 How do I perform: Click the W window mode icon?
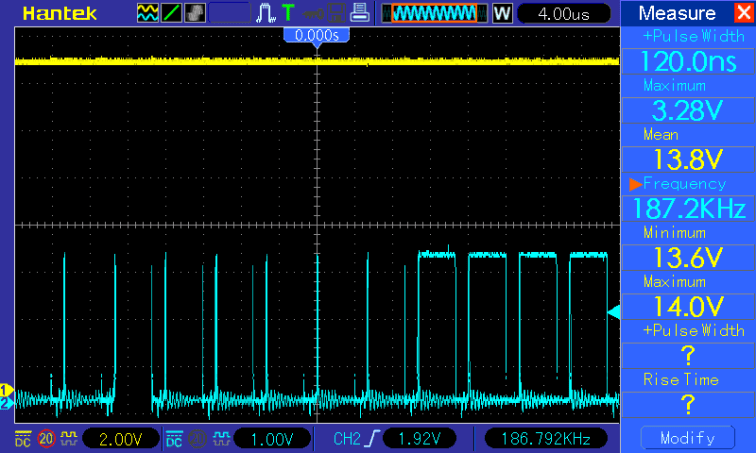point(501,13)
